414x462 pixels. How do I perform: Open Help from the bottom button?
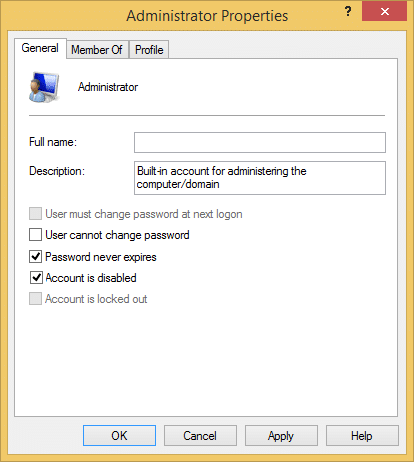pyautogui.click(x=362, y=435)
